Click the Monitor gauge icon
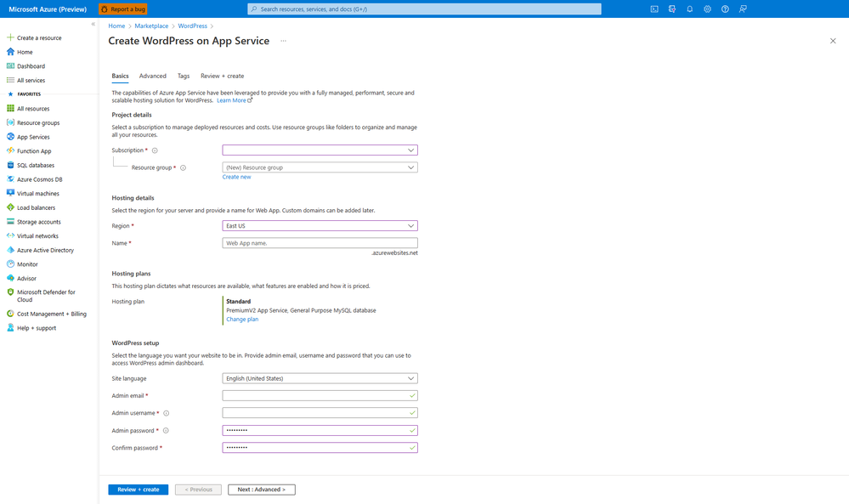Screen dimensions: 849x504 [10, 263]
